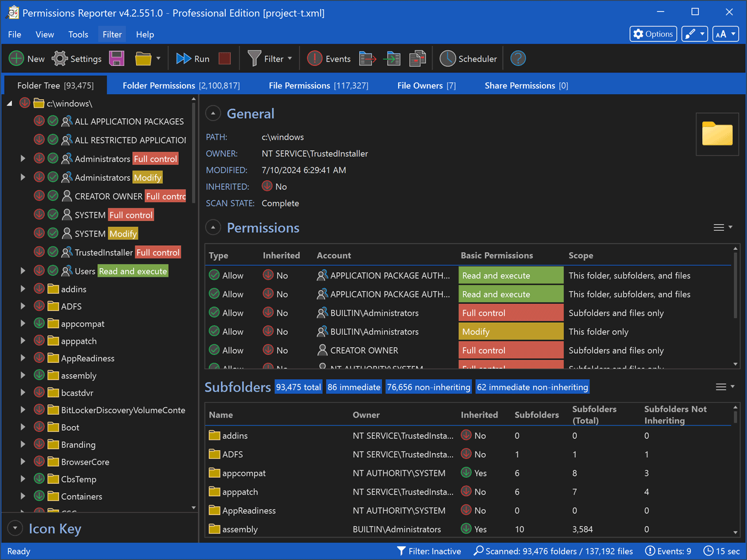Open the Permissions table options menu
747x560 pixels.
pos(722,228)
